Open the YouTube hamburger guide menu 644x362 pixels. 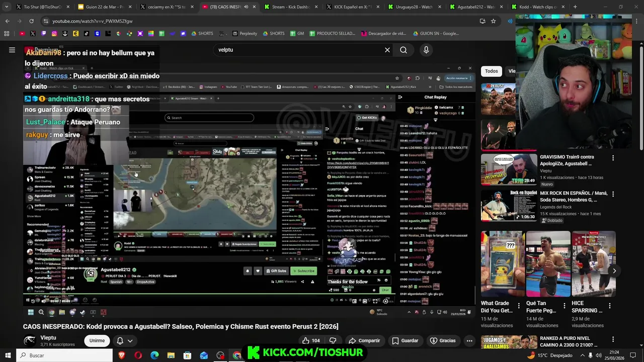tap(12, 50)
